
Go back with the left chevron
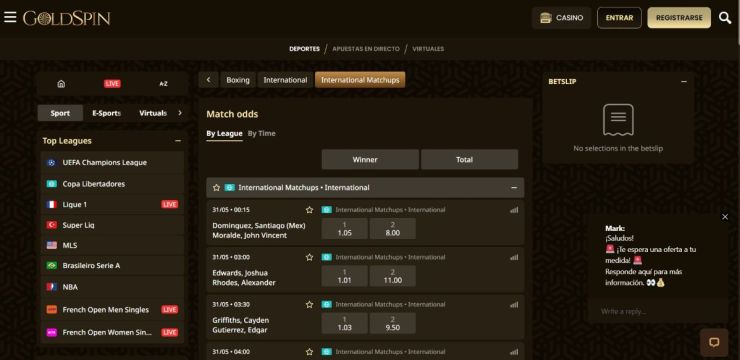209,80
